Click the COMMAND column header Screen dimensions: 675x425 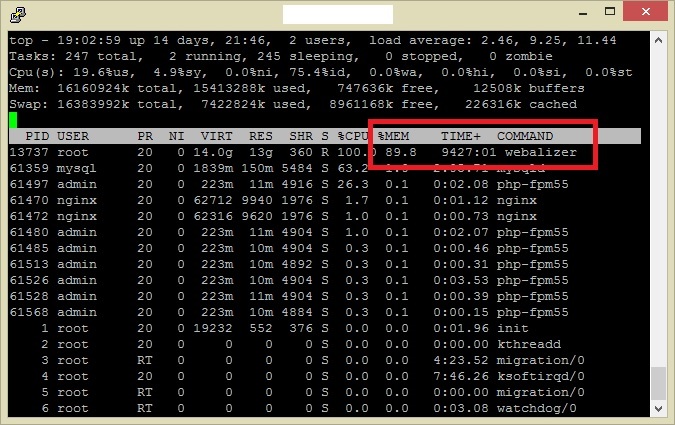pyautogui.click(x=525, y=136)
